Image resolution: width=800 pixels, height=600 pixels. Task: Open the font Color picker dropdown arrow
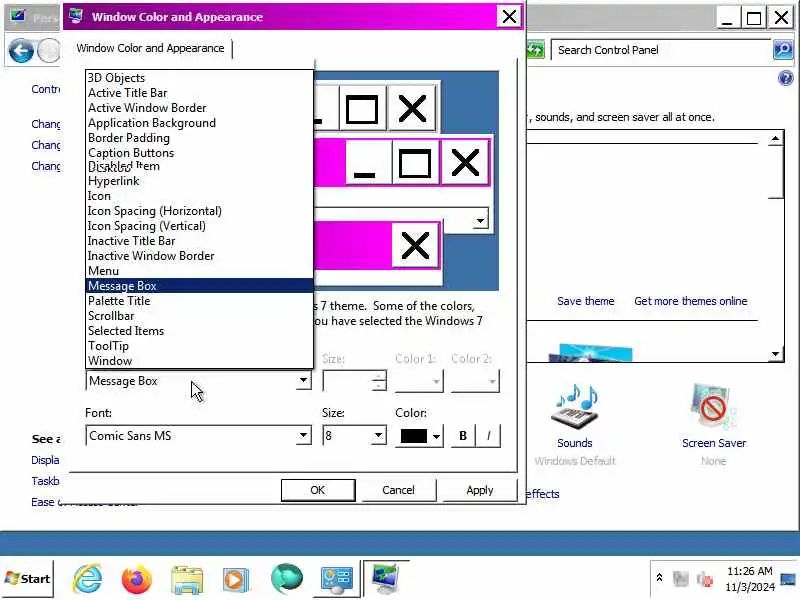pyautogui.click(x=436, y=436)
